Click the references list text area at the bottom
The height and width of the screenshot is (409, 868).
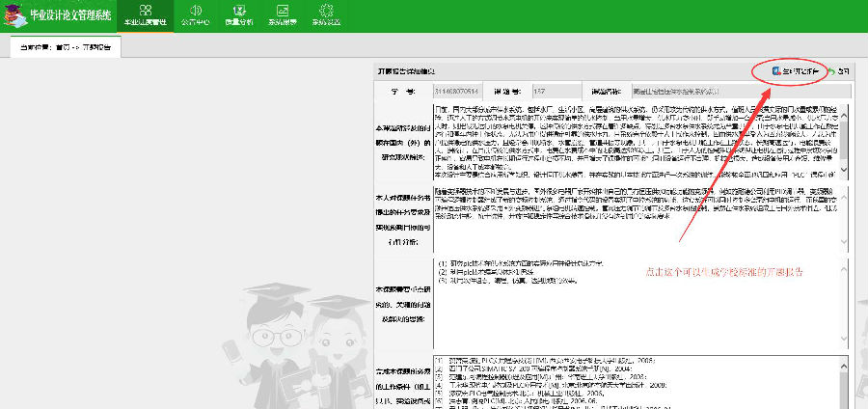pos(637,381)
